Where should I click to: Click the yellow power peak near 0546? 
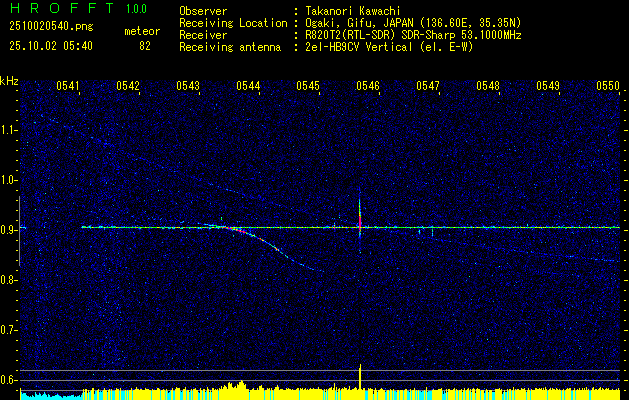[x=360, y=376]
